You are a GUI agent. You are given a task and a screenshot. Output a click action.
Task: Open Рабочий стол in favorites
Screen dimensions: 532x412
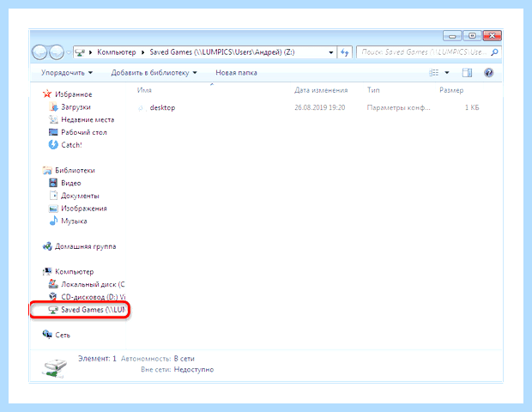point(84,132)
